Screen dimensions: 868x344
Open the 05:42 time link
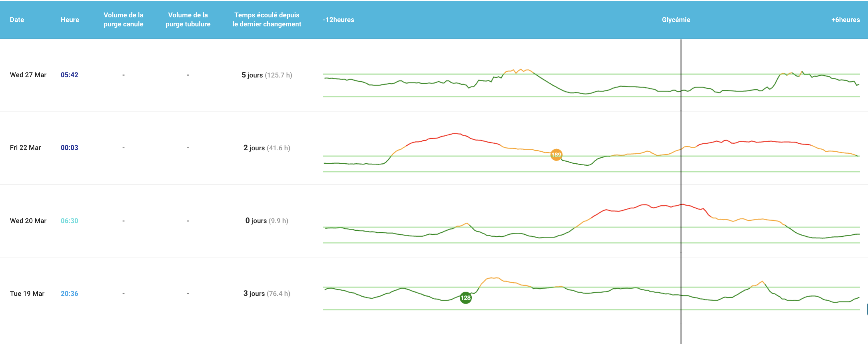click(x=69, y=75)
